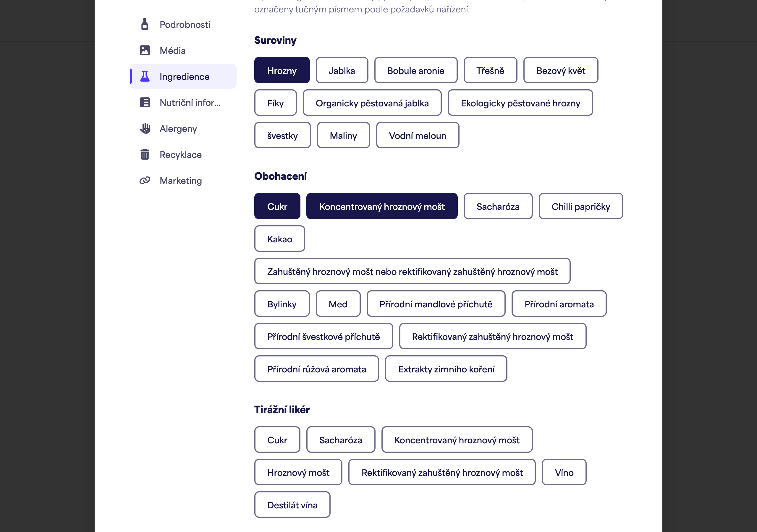Click the Alergeny hand icon

click(x=145, y=129)
